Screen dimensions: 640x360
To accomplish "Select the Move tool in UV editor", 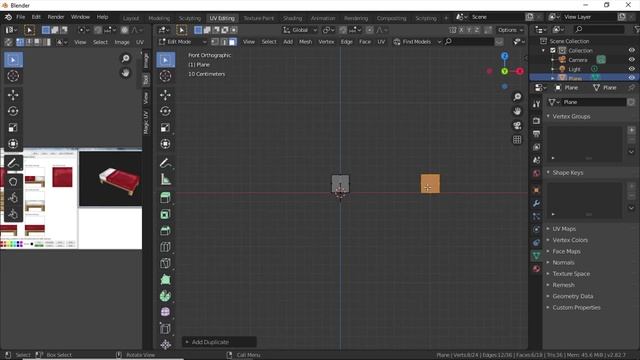I will pyautogui.click(x=13, y=95).
